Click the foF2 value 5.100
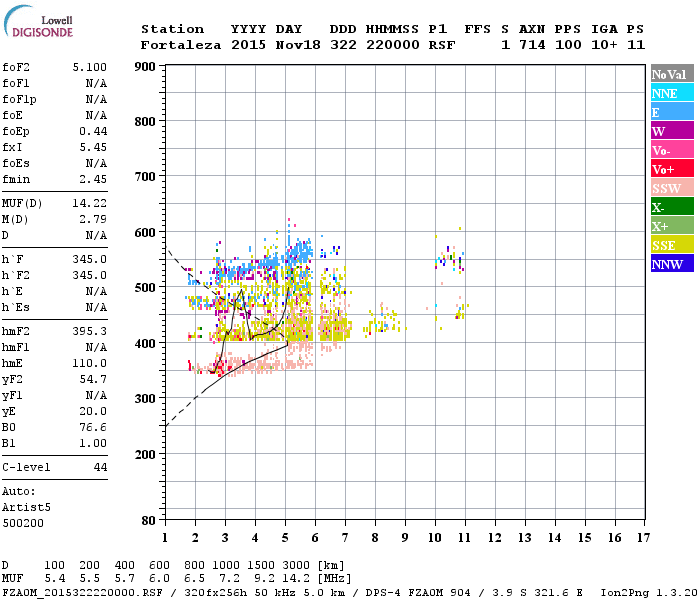This screenshot has width=700, height=600. tap(90, 67)
